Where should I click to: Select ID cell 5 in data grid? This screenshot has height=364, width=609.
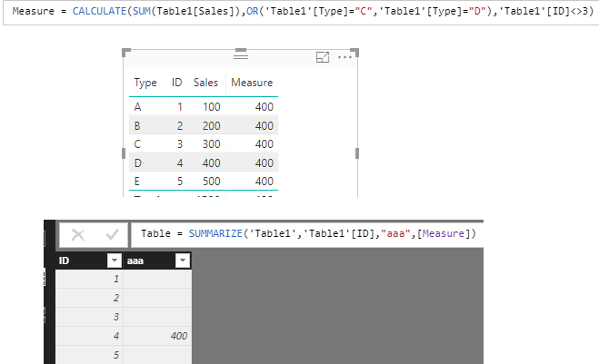(x=89, y=355)
